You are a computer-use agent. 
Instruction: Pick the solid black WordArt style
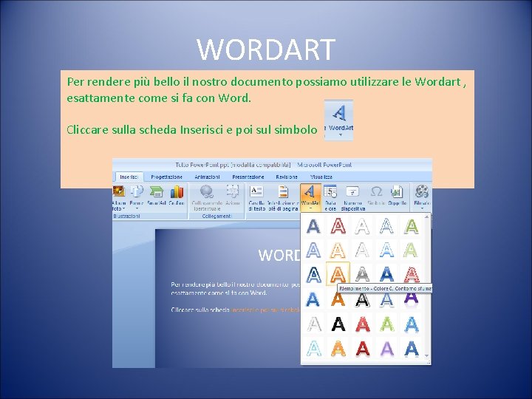pos(338,324)
